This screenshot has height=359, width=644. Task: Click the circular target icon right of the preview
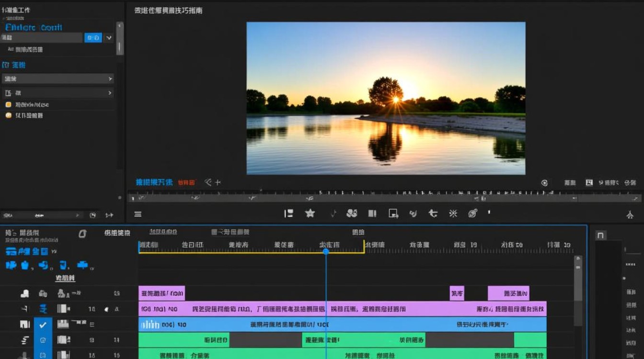(x=544, y=183)
